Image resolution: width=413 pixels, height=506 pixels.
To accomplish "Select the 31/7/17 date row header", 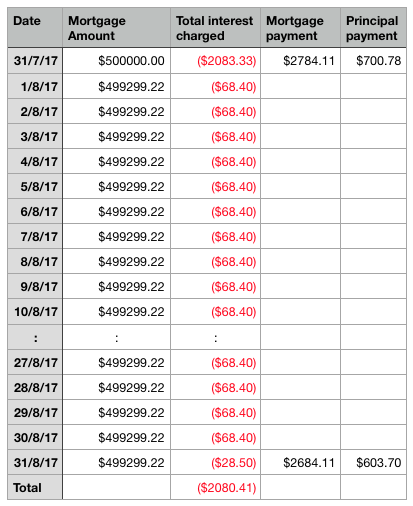I will point(35,61).
